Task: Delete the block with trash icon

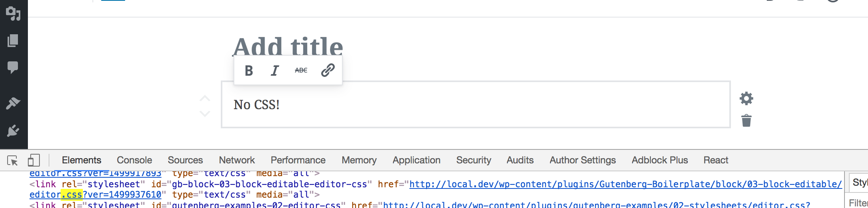Action: pos(746,120)
